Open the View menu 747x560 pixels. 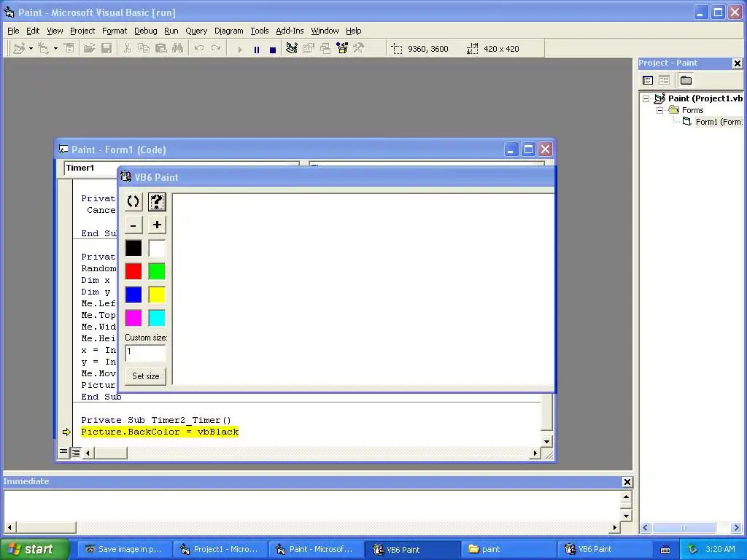[55, 31]
